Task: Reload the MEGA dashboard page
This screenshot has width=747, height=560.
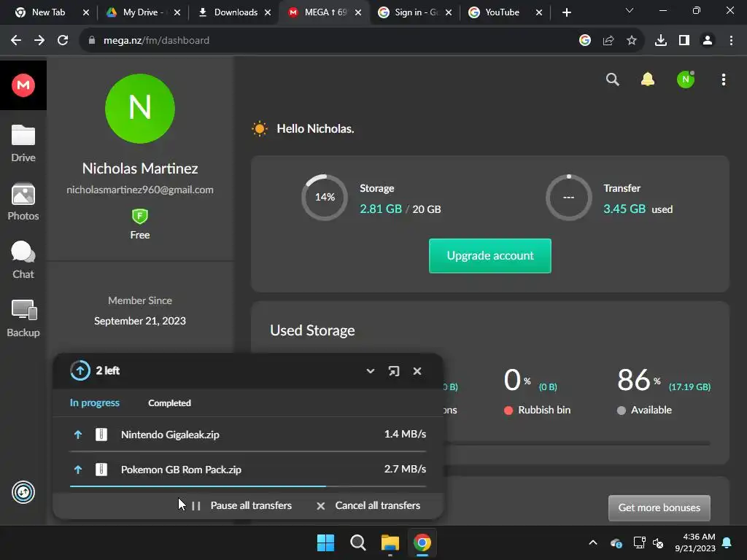Action: [63, 41]
